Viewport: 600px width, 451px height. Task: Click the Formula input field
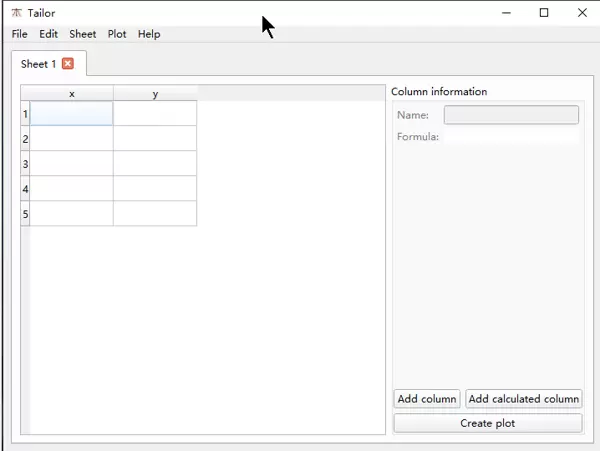(x=511, y=136)
